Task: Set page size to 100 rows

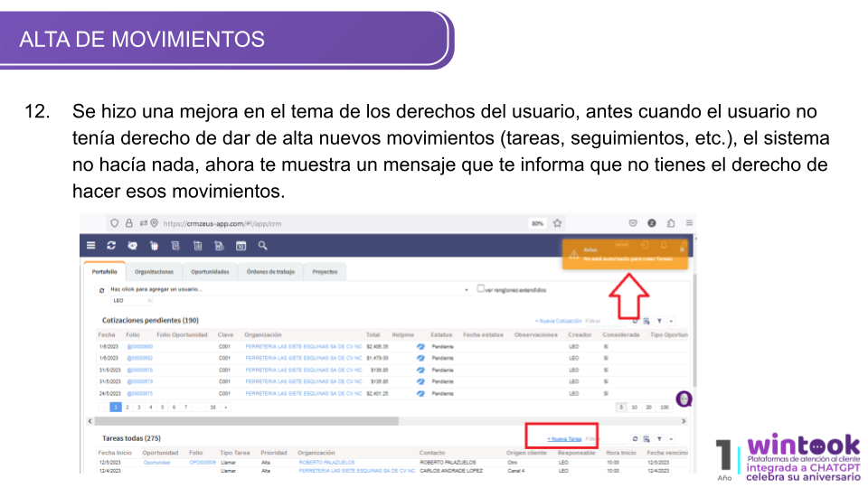Action: point(665,408)
